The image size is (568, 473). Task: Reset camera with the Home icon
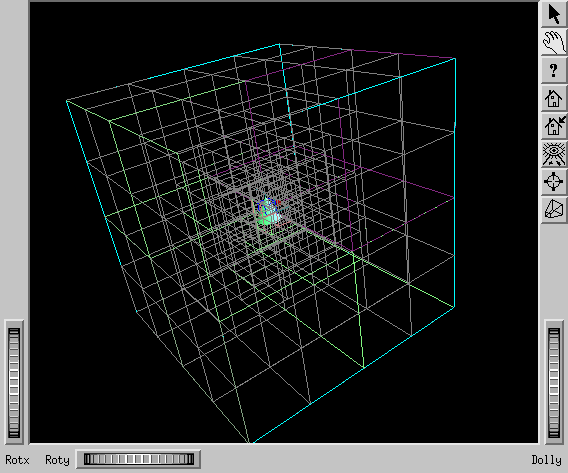[554, 98]
